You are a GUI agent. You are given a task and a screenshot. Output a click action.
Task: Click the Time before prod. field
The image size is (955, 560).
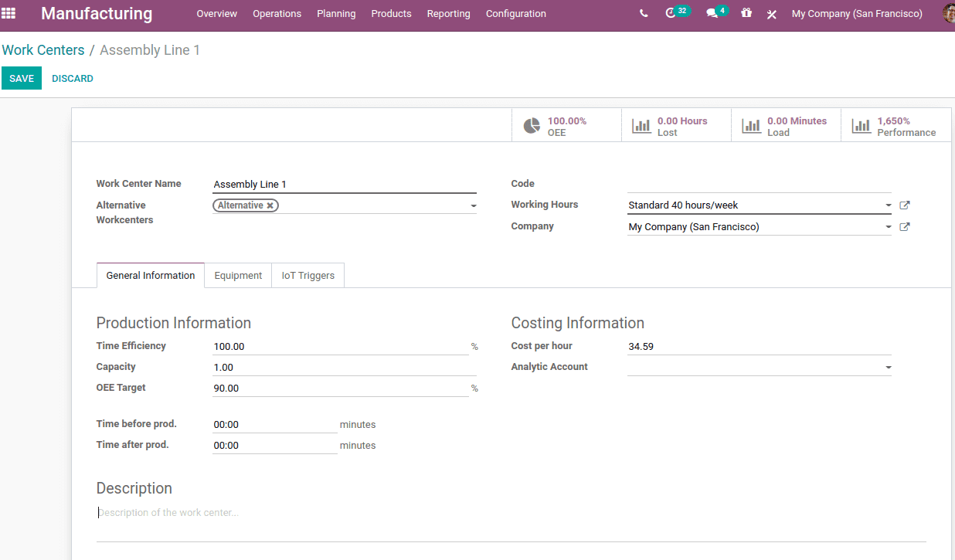point(275,425)
